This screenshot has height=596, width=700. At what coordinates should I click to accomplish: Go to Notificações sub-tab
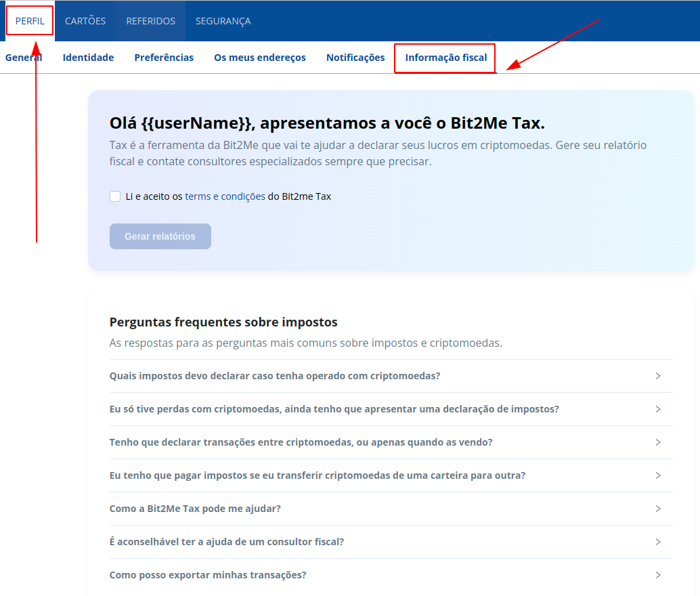pos(355,58)
